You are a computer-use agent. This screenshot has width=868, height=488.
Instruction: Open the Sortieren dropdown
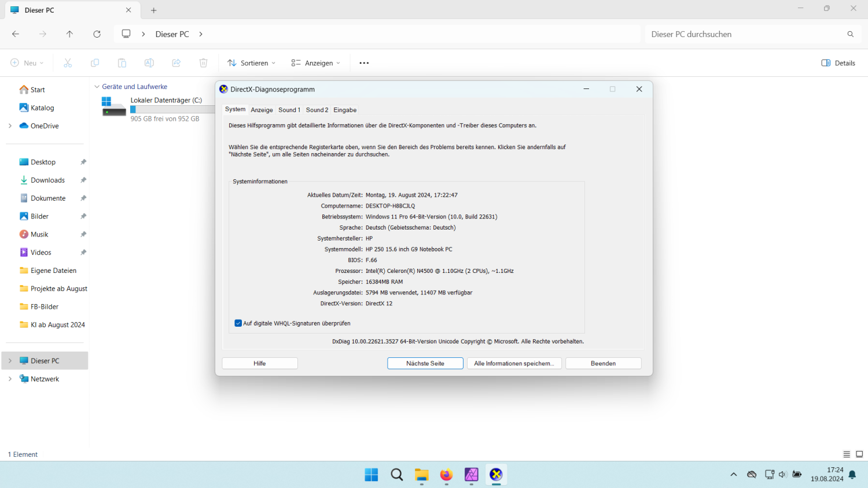251,63
